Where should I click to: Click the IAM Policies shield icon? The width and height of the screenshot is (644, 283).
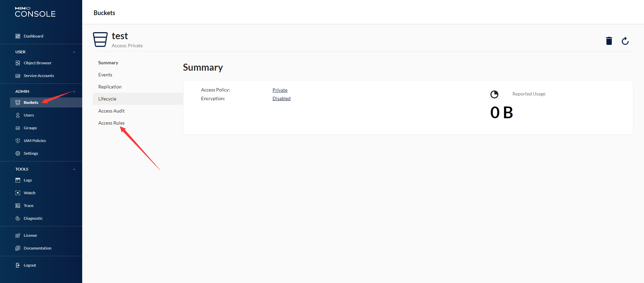(18, 141)
